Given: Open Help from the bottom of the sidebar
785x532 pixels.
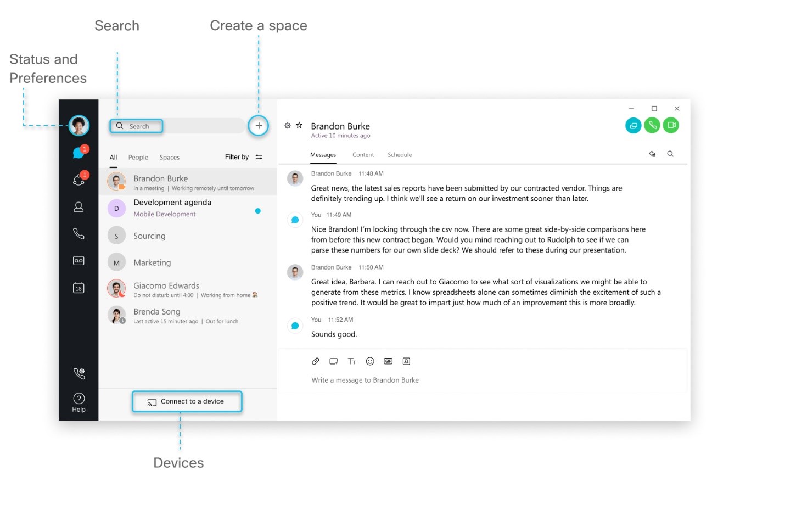Looking at the screenshot, I should point(78,398).
